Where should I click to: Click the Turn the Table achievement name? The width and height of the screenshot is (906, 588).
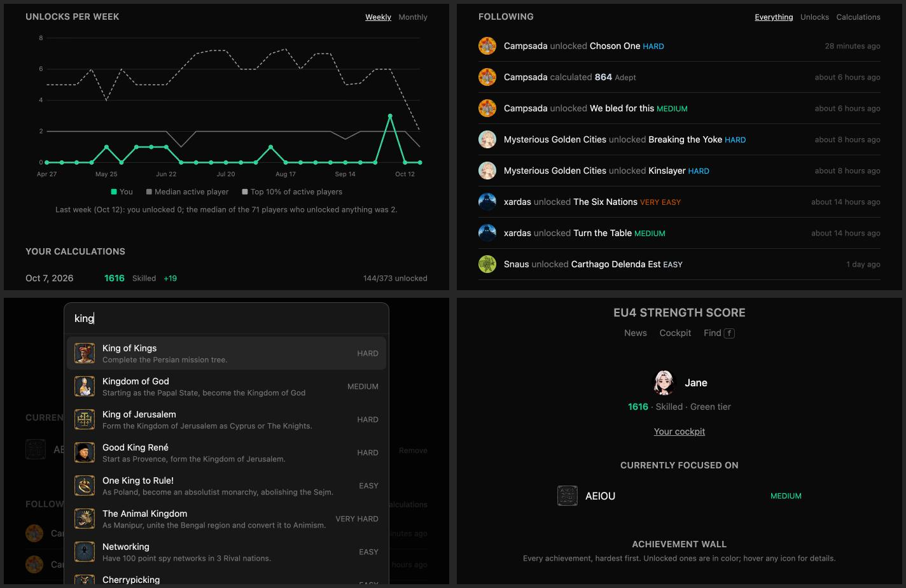[603, 233]
